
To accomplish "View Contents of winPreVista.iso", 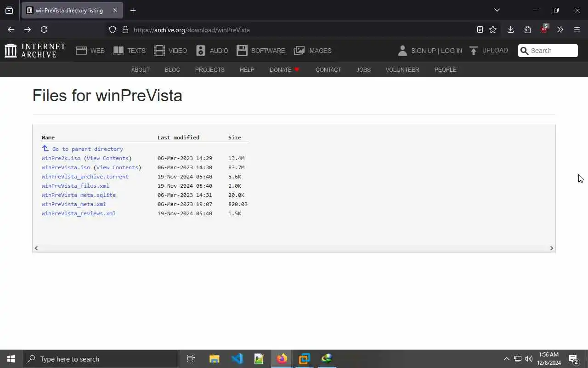I will 117,167.
